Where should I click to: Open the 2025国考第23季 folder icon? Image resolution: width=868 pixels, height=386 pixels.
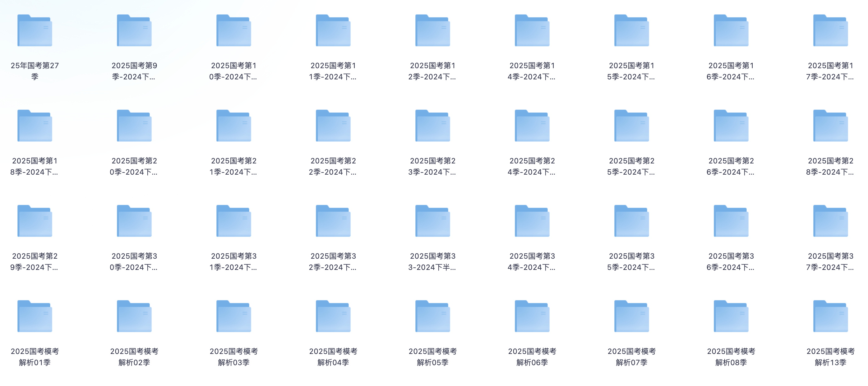point(433,125)
